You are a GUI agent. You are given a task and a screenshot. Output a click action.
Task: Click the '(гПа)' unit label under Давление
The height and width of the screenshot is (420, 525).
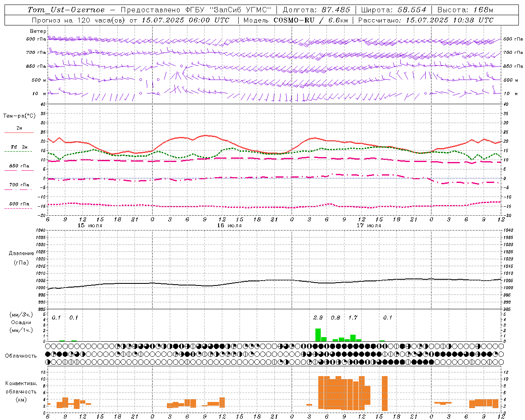point(21,262)
